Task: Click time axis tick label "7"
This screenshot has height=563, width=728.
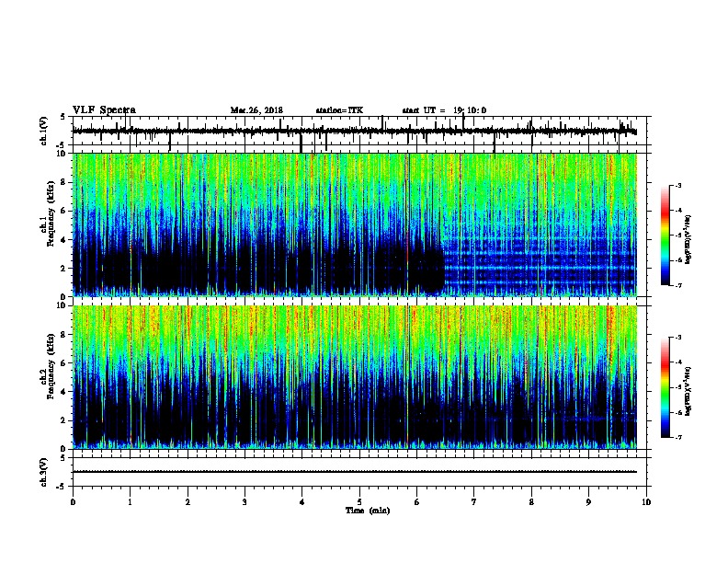Action: click(x=474, y=502)
